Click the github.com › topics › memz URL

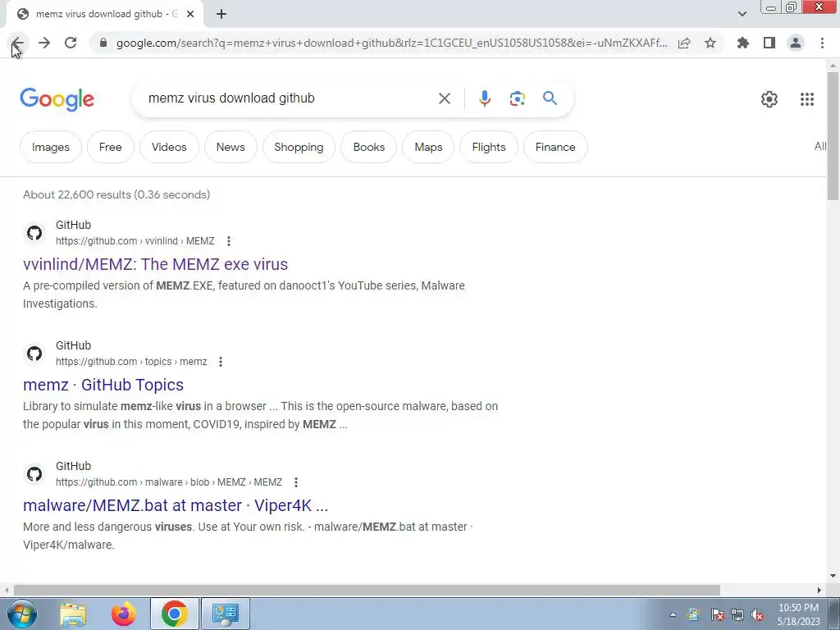point(131,362)
